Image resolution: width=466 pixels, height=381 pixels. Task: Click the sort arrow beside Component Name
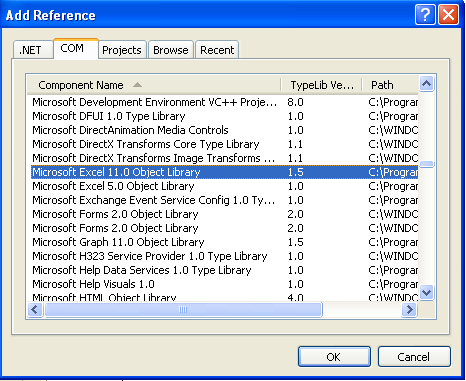pos(137,85)
